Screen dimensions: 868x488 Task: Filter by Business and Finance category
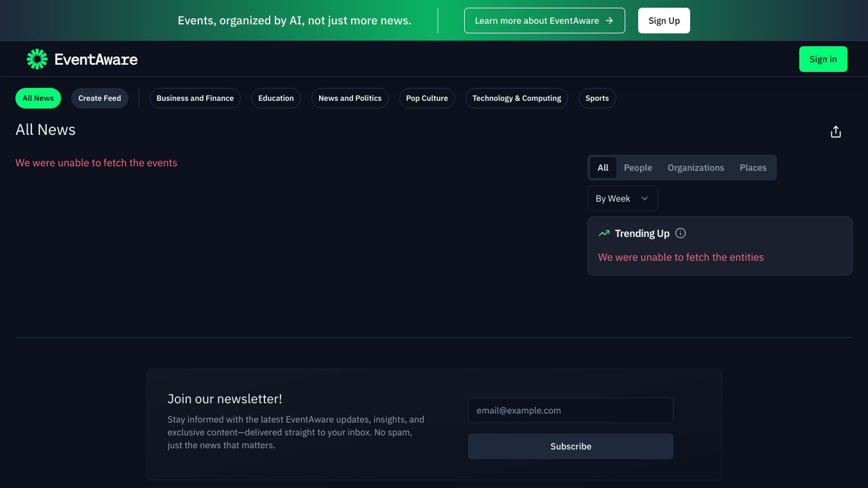(195, 98)
